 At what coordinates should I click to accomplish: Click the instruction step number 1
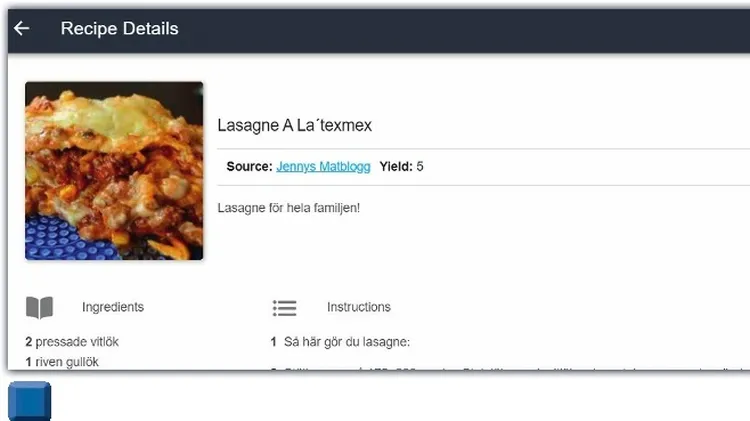[274, 342]
